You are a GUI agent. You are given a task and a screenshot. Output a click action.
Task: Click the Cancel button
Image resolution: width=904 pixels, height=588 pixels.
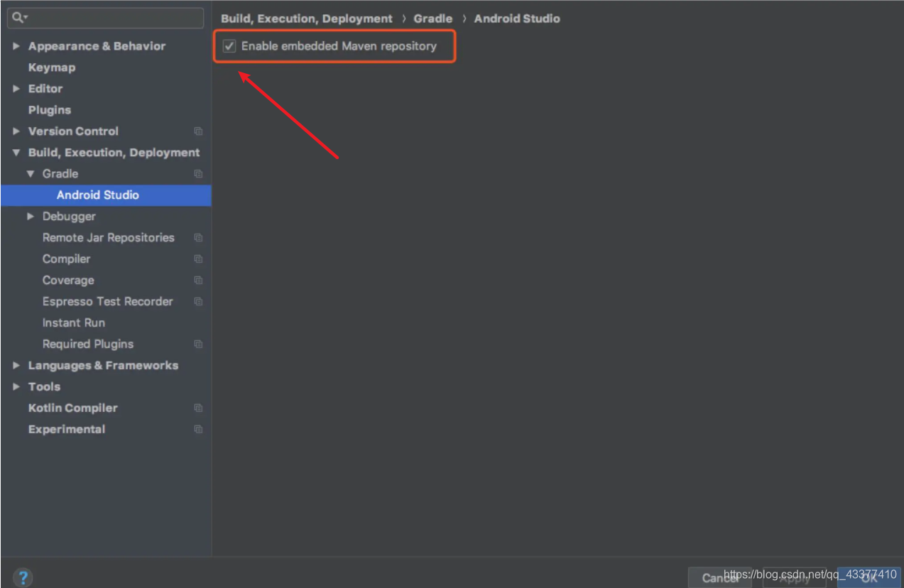click(x=719, y=577)
